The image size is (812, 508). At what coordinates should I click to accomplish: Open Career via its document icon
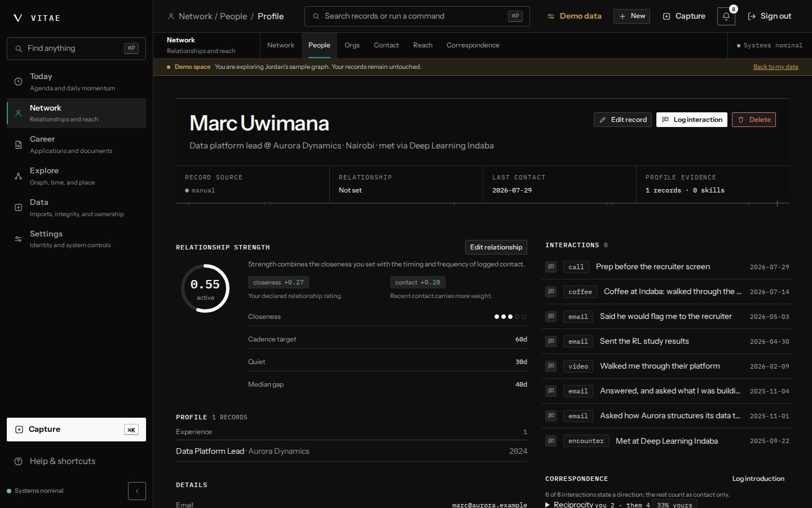point(19,145)
